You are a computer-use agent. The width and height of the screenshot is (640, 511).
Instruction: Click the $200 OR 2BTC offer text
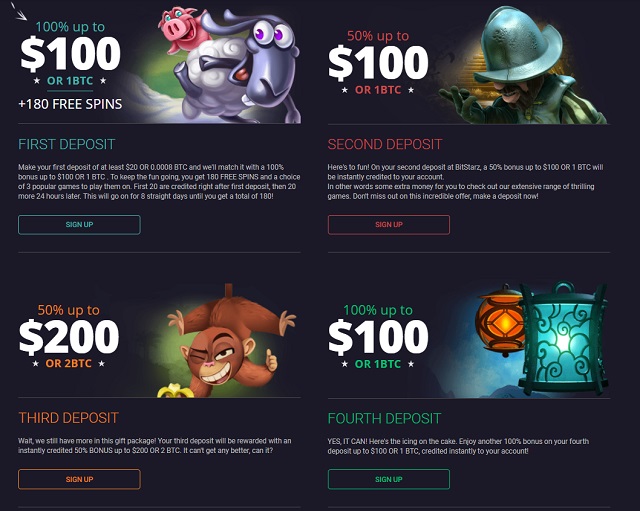pyautogui.click(x=69, y=343)
